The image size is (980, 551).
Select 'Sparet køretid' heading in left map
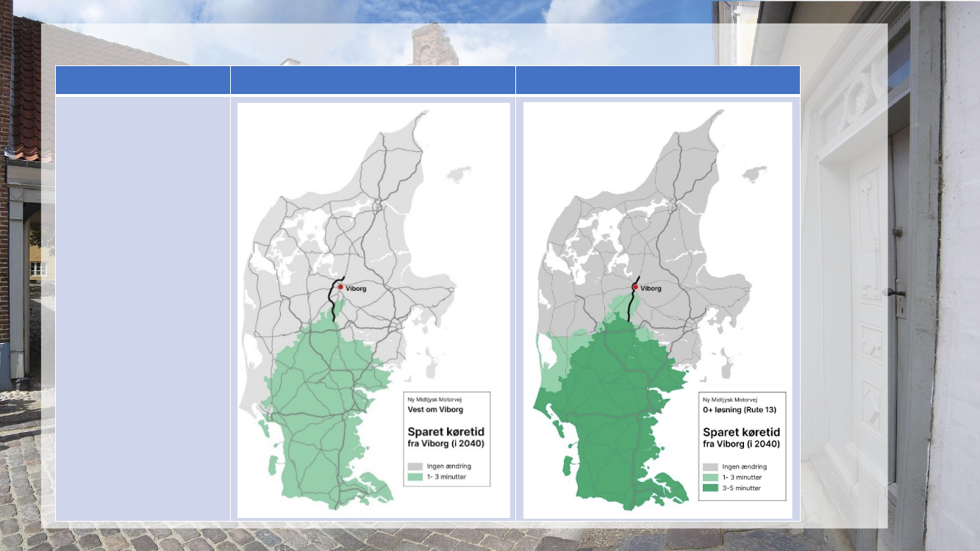tap(446, 431)
